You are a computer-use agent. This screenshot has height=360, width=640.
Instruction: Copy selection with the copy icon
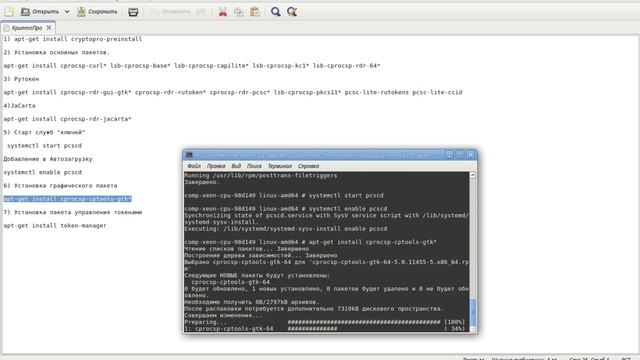pos(239,12)
